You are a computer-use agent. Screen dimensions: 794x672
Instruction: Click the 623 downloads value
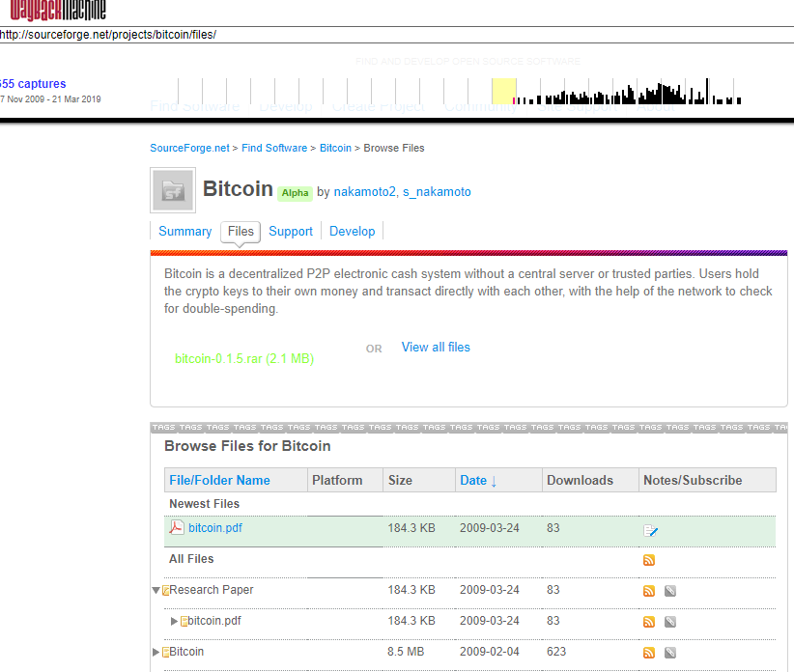(x=556, y=652)
